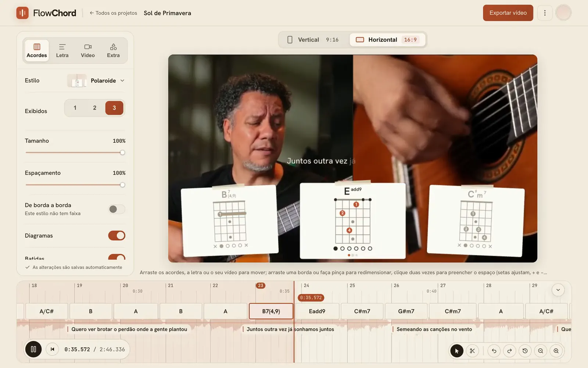Screen dimensions: 588x368
Task: Select Horizontal 16:9 format
Action: pyautogui.click(x=387, y=40)
